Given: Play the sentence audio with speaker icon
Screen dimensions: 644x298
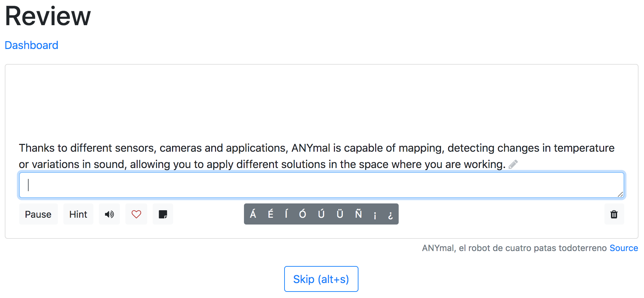Looking at the screenshot, I should 109,214.
